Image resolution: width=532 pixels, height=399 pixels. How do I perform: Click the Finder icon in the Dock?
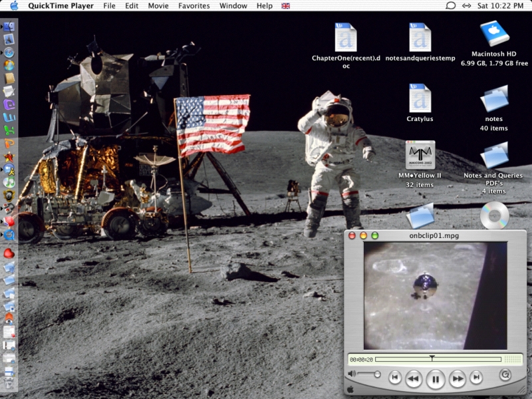click(9, 27)
